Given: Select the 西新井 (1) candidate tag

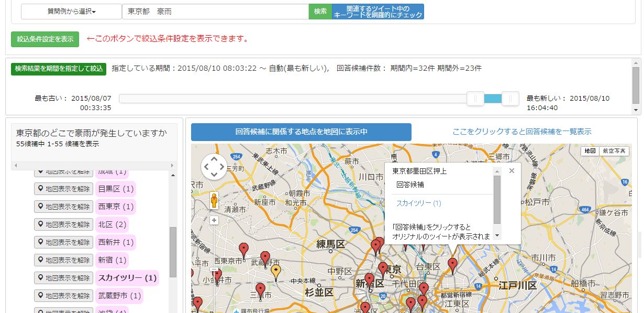Looking at the screenshot, I should click(x=116, y=242).
